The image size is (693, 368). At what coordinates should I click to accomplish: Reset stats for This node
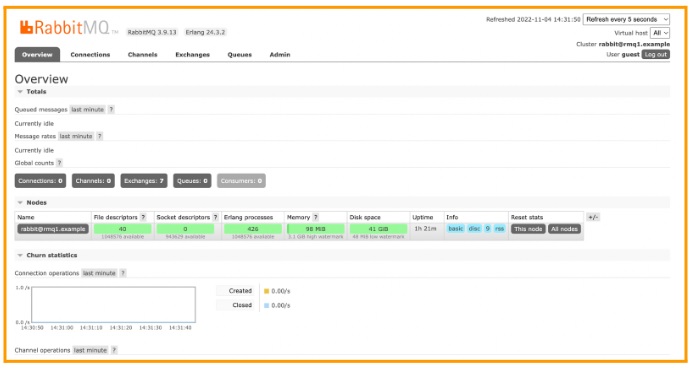(x=528, y=229)
